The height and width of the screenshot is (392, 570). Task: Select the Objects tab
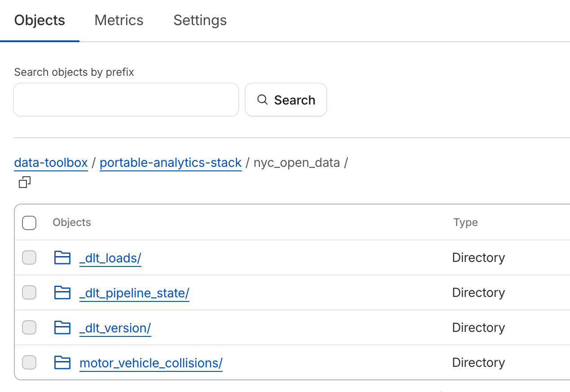(x=39, y=20)
